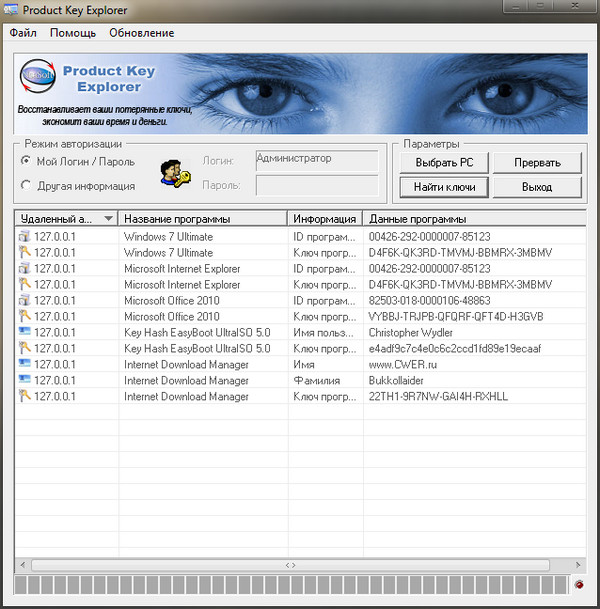Select the 'Другая информация' radio option

(x=26, y=185)
